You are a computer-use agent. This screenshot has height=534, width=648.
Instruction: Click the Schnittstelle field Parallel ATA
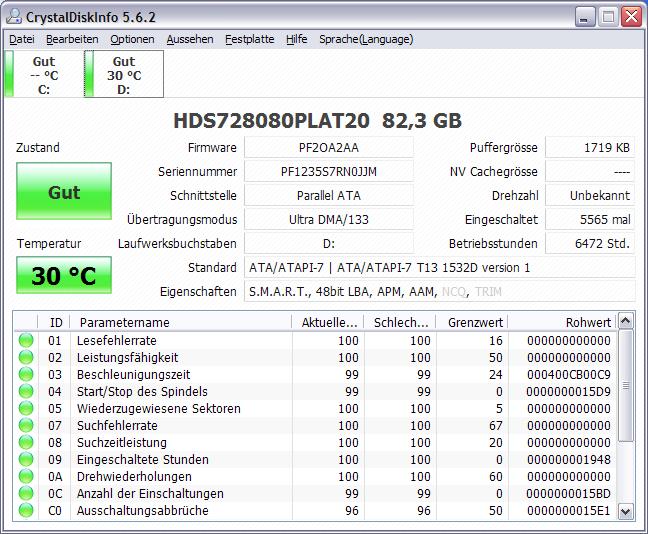329,195
